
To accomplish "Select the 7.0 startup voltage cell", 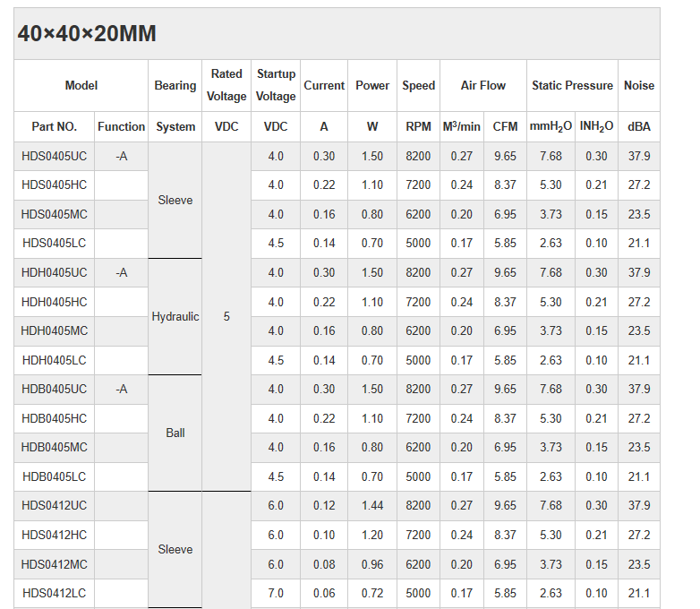I will 276,593.
